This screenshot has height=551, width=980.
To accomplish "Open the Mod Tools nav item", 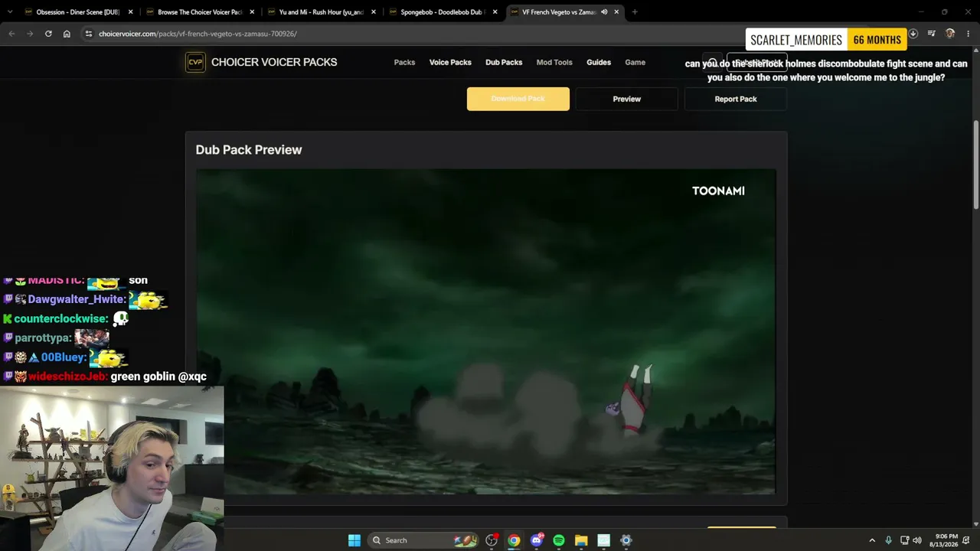I will pos(554,63).
